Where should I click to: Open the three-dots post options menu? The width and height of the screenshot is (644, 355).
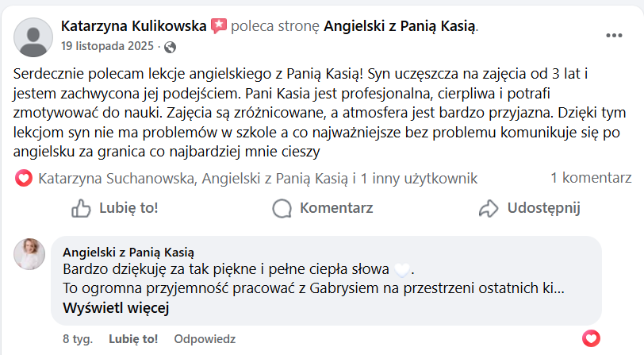point(614,36)
